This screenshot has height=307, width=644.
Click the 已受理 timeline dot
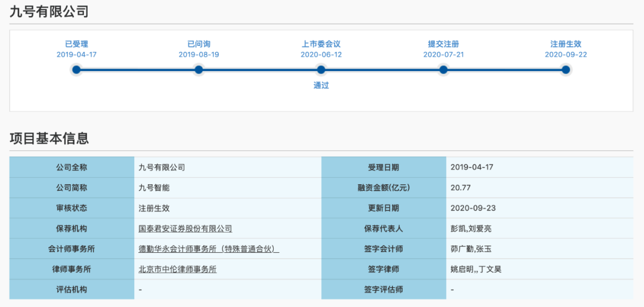(76, 70)
